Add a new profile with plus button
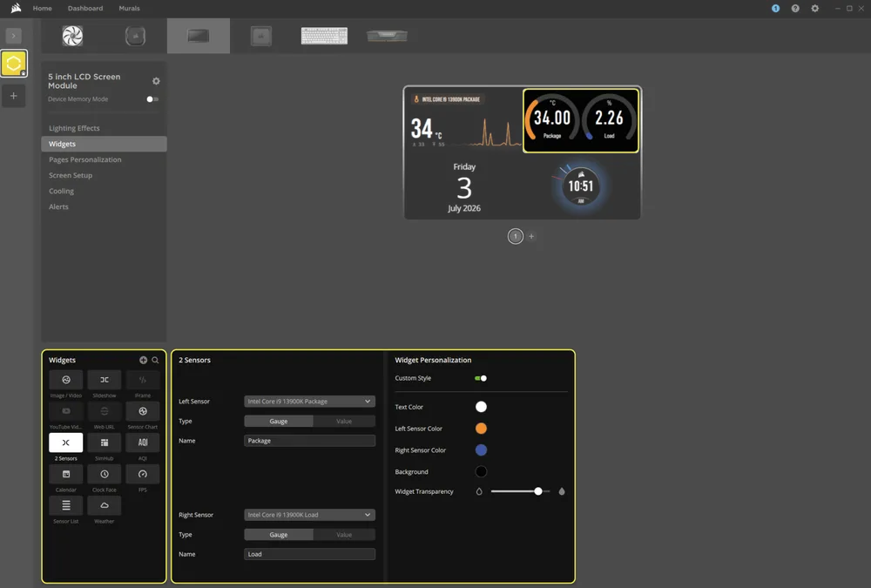Viewport: 871px width, 588px height. tap(14, 96)
